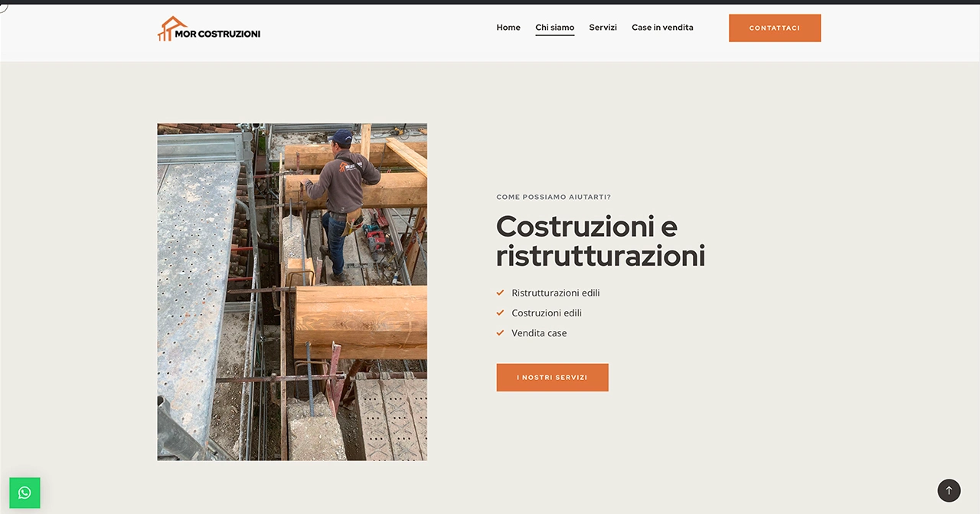The image size is (980, 514).
Task: Click the CONTATTACI button
Action: [x=775, y=28]
